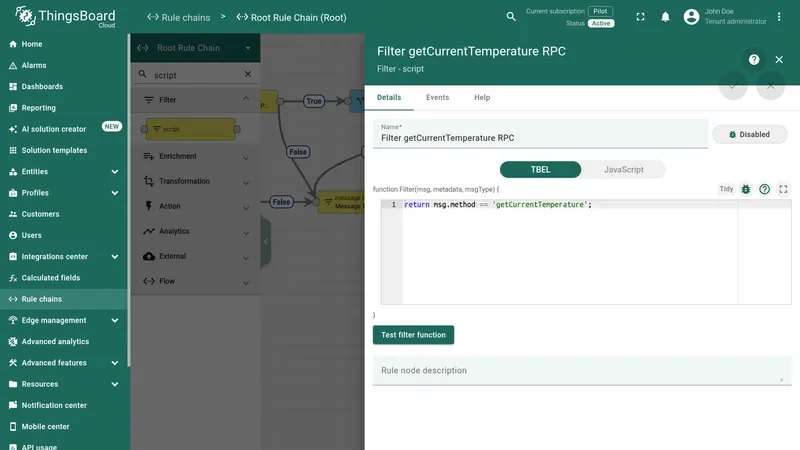Viewport: 800px width, 450px height.
Task: Click the ThingsBoard logo
Action: pos(65,17)
